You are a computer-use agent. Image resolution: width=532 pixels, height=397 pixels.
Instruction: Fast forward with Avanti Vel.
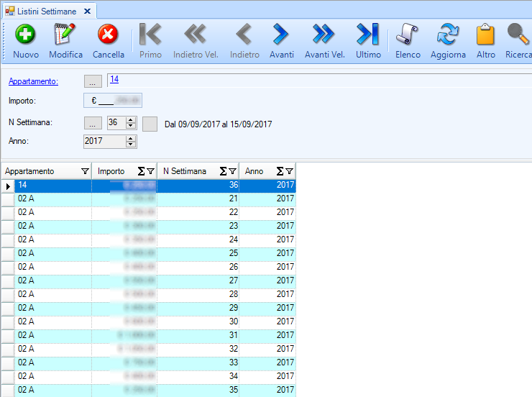pos(324,35)
